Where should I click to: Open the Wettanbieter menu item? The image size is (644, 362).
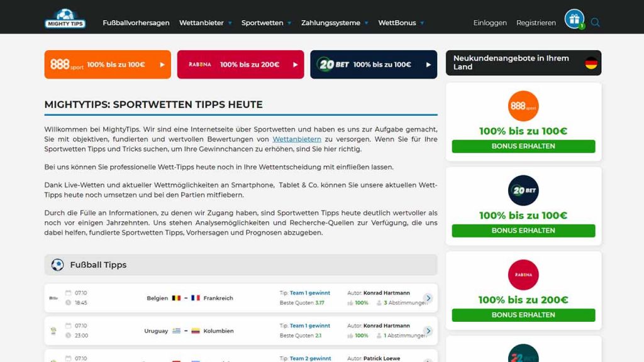click(x=201, y=23)
